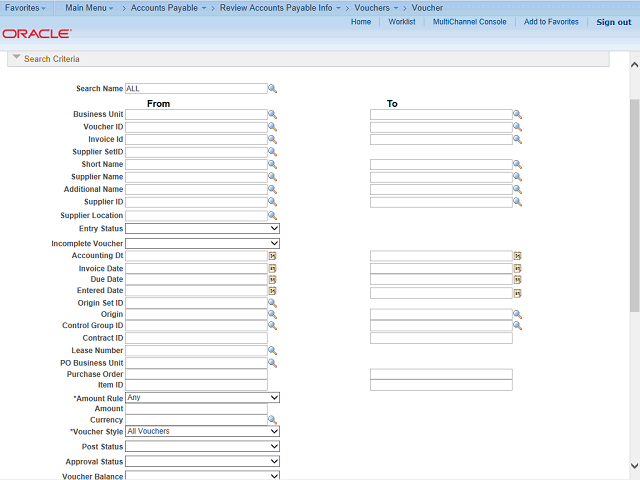Open the Voucher Style dropdown
The image size is (640, 480).
(202, 431)
